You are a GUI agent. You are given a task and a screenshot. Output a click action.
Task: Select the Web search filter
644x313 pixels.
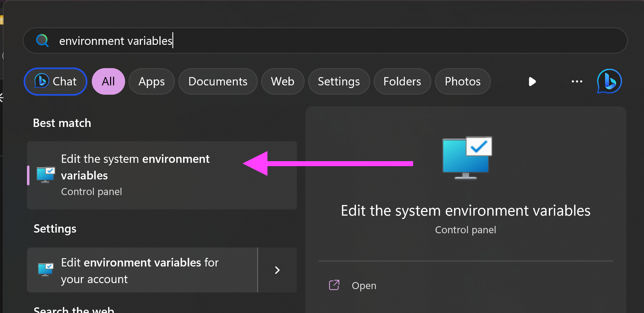point(282,81)
